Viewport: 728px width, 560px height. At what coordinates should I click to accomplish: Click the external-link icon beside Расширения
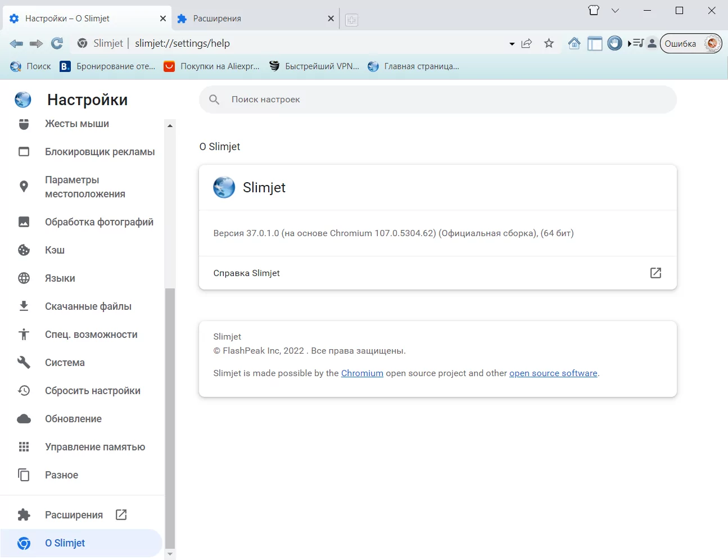coord(121,514)
